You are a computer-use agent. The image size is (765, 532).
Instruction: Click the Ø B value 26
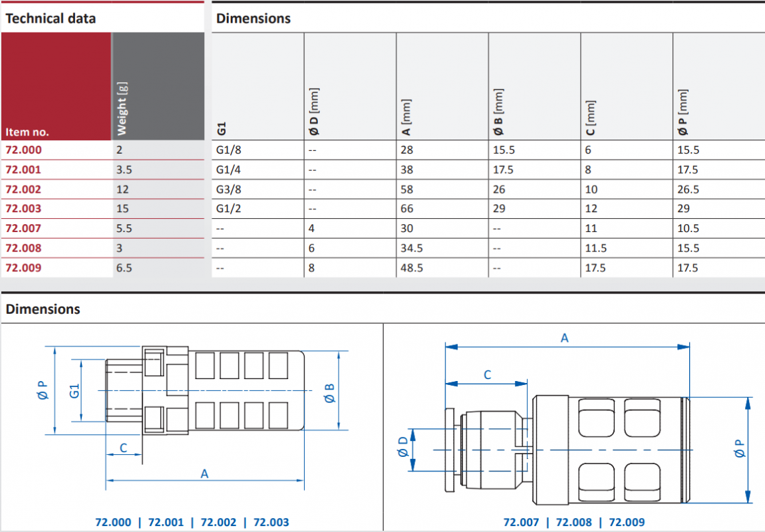pos(499,190)
